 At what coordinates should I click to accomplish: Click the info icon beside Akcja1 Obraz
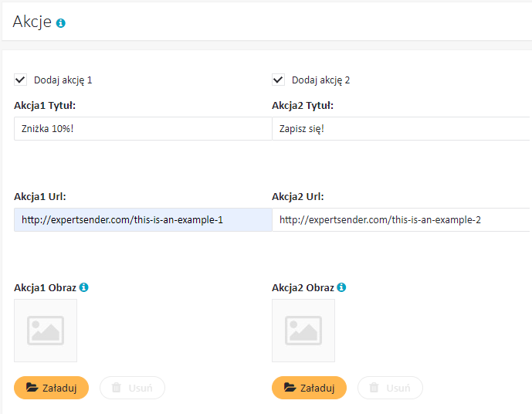pyautogui.click(x=84, y=287)
